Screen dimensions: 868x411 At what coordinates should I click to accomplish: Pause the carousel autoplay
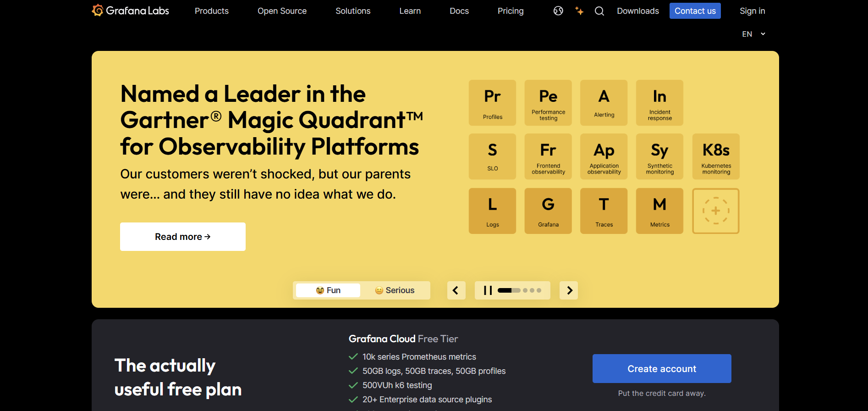[x=488, y=290]
